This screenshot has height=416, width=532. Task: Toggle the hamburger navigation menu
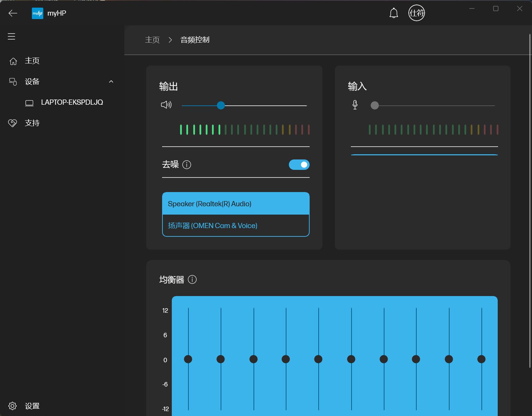[11, 36]
